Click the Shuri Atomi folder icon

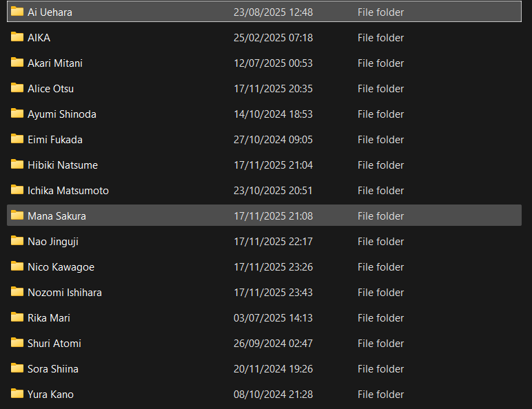pyautogui.click(x=17, y=342)
